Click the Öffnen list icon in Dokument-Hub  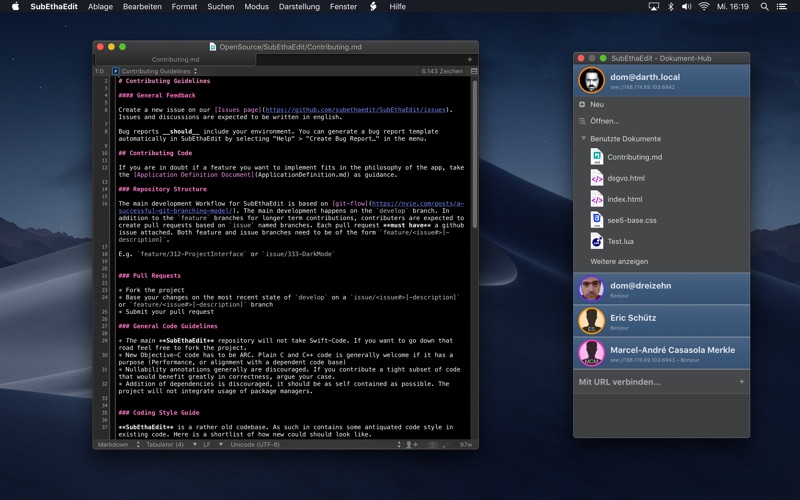[x=582, y=121]
